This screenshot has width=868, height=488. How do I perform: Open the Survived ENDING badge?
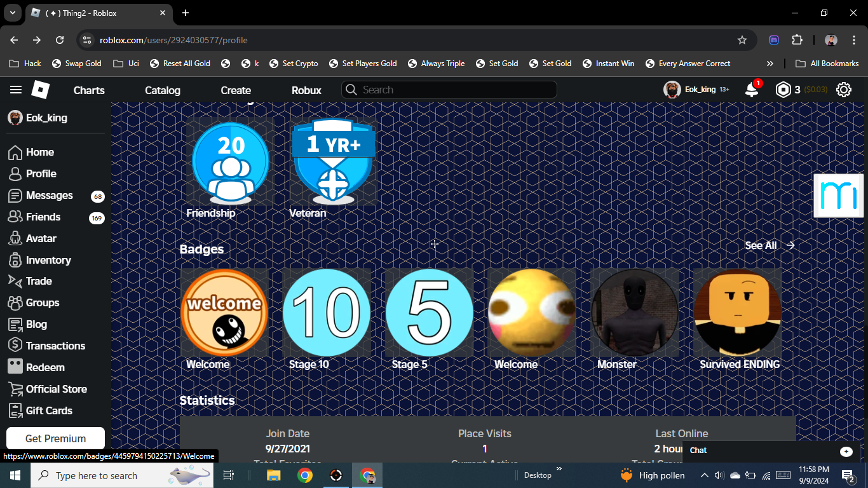coord(737,313)
